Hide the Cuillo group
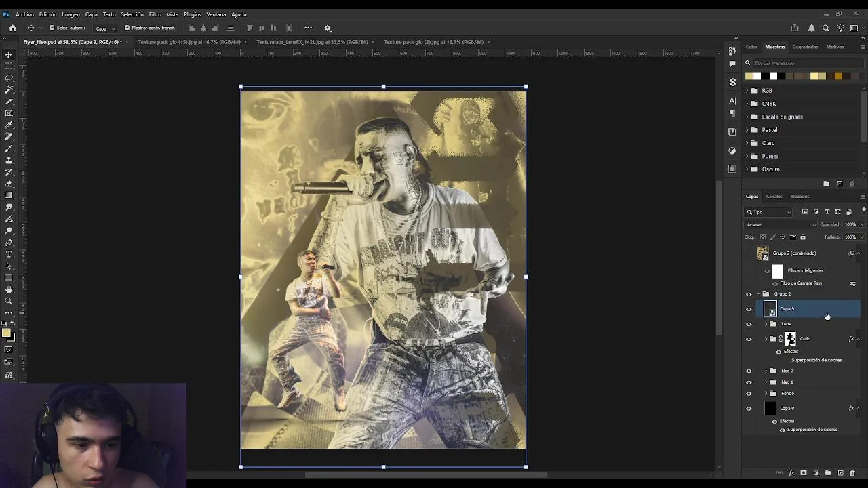Viewport: 868px width, 488px height. click(x=749, y=339)
